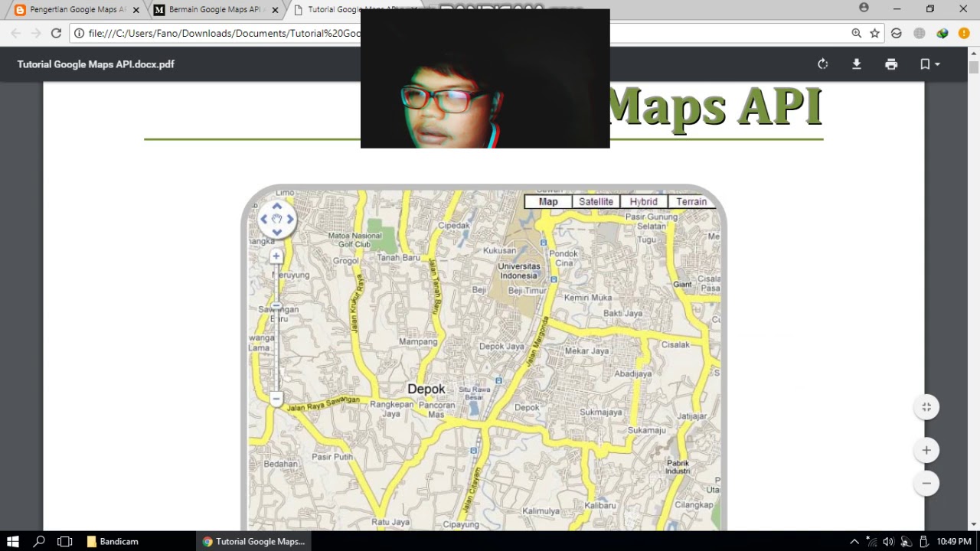Go back in browser history

[16, 33]
